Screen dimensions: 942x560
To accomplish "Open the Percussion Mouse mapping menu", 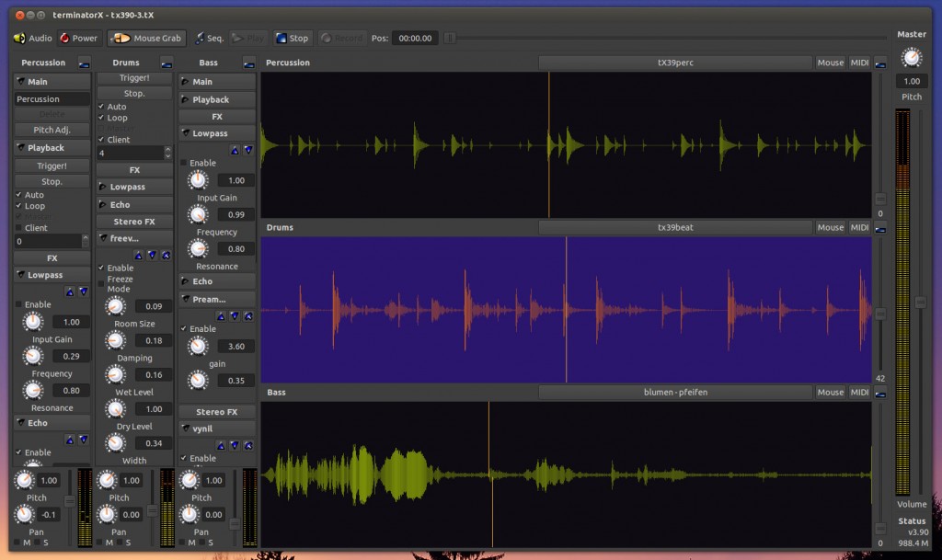I will 830,63.
